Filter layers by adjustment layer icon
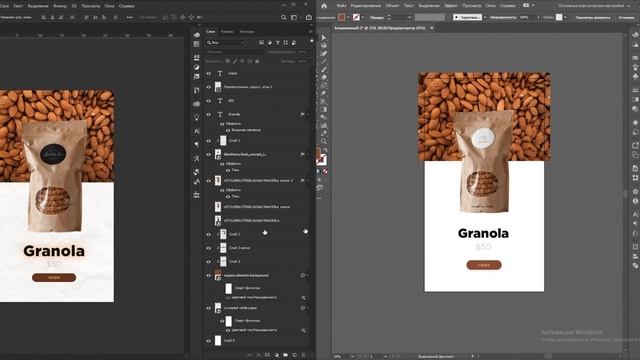The height and width of the screenshot is (360, 640). point(269,42)
